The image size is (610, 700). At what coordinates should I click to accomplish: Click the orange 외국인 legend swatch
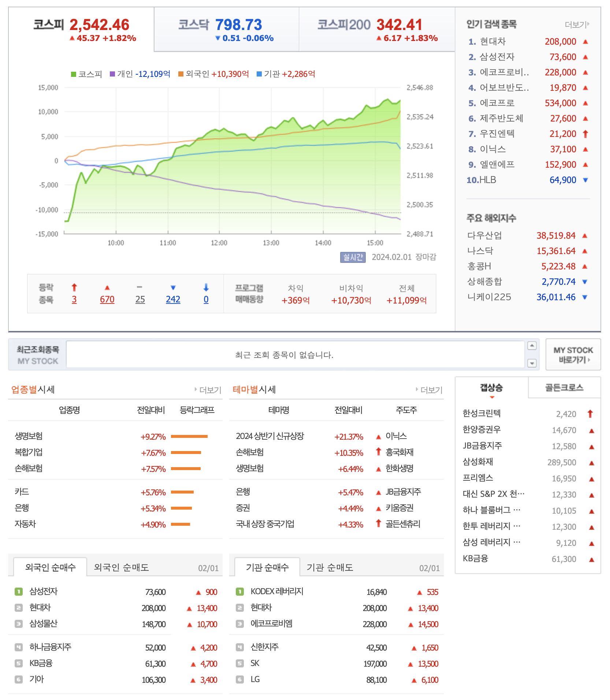[181, 74]
